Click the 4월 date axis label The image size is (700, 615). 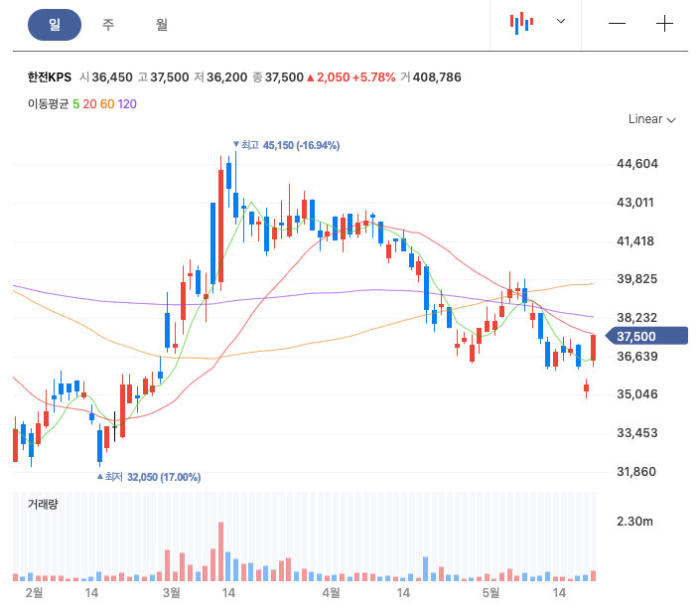(x=332, y=593)
